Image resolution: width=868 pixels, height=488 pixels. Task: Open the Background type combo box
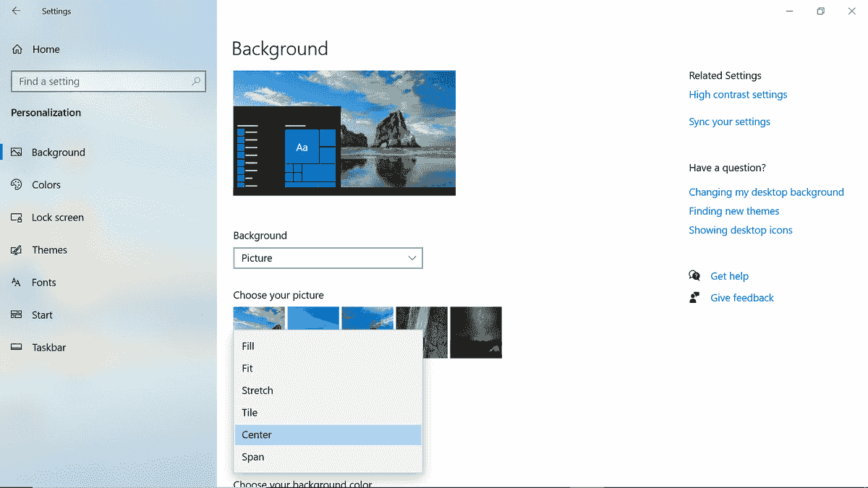pyautogui.click(x=328, y=257)
